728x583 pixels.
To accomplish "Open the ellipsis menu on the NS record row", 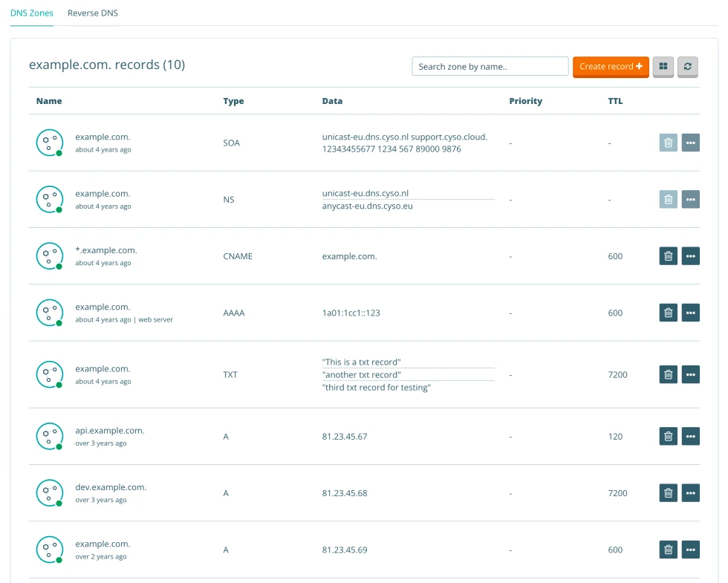I will point(690,199).
